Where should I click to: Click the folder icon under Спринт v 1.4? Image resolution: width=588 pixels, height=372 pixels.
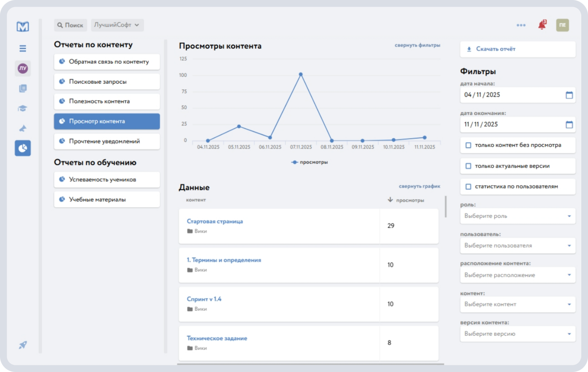(x=190, y=309)
